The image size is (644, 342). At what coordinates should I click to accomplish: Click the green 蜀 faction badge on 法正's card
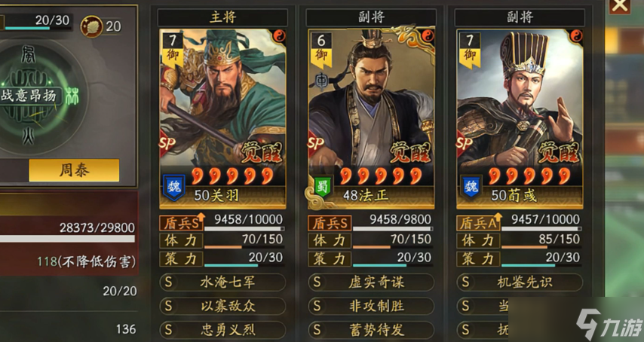(323, 187)
